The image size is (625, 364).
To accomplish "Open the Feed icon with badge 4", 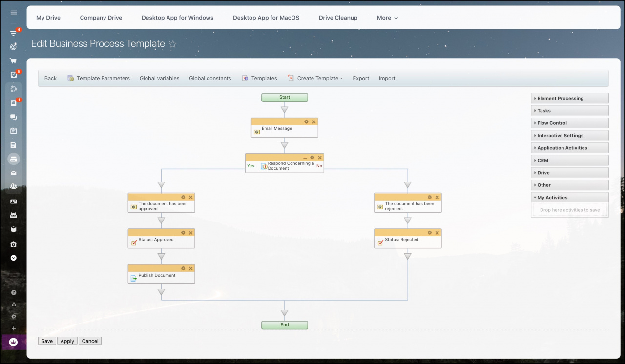I will pos(14,33).
